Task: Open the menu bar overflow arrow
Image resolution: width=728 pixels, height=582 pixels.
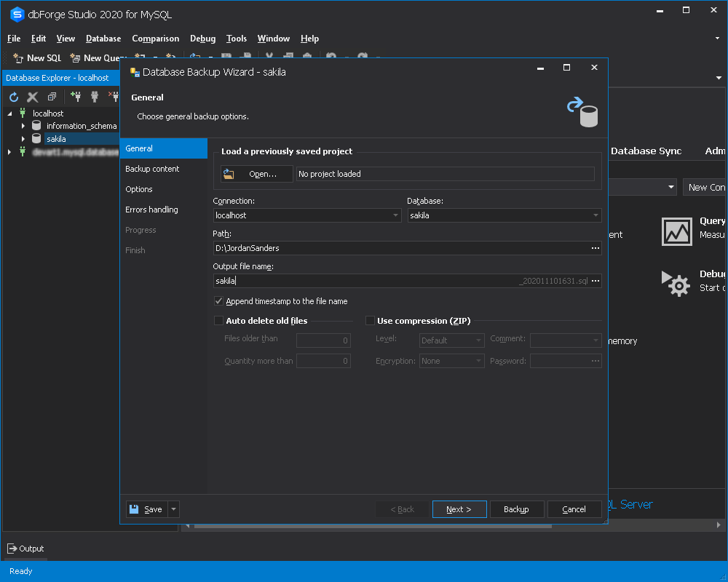Action: pyautogui.click(x=717, y=38)
